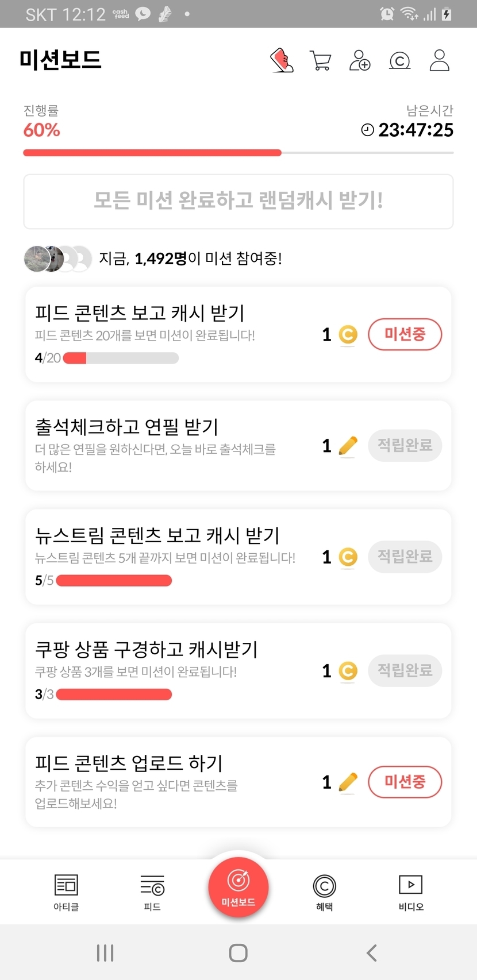Open the shopping cart
The image size is (477, 980).
(x=320, y=60)
